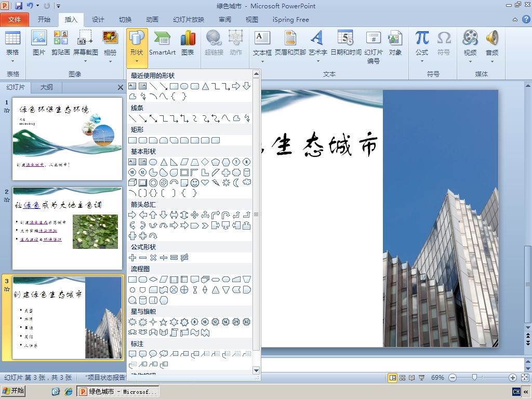Switch to the 设计 Design tab
Viewport: 532px width, 399px height.
click(x=98, y=20)
